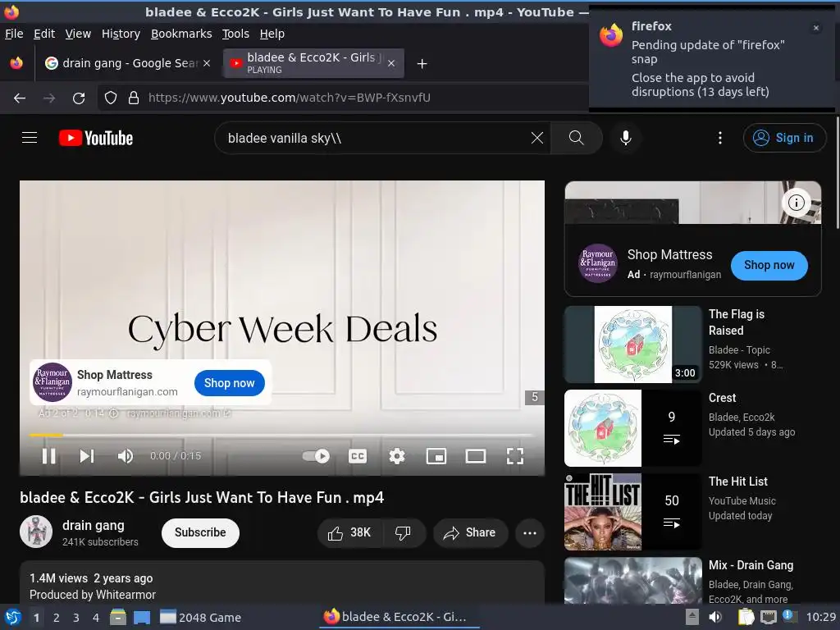The width and height of the screenshot is (840, 630).
Task: Pause the video
Action: 48,456
